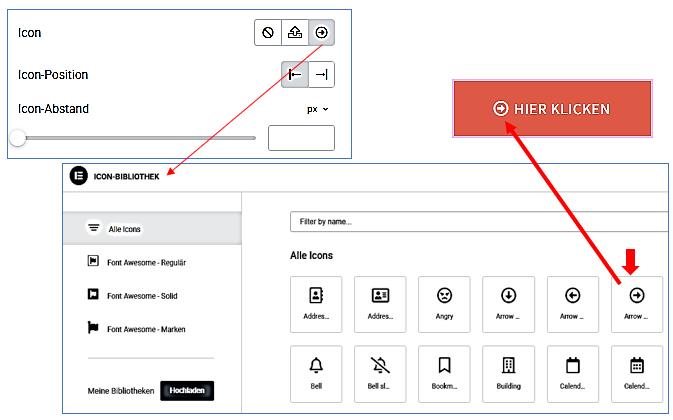Pick the Arrow circle down icon
673x420 pixels.
(508, 304)
